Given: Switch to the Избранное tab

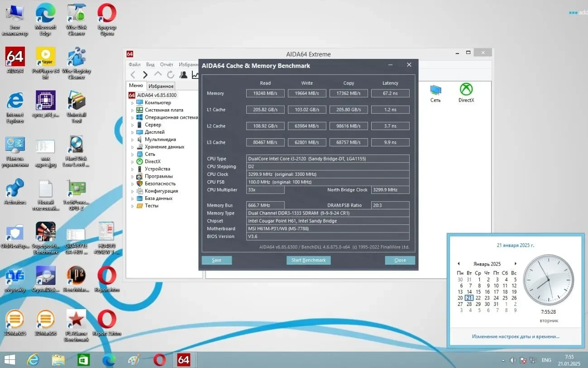Looking at the screenshot, I should pos(161,86).
